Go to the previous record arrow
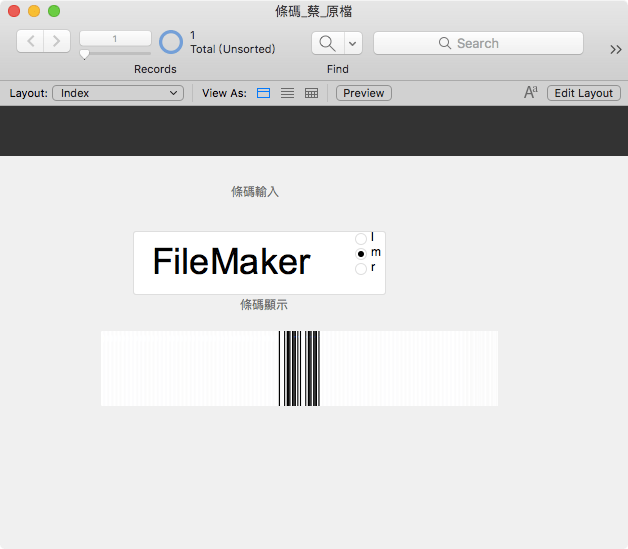Image resolution: width=628 pixels, height=549 pixels. [30, 41]
